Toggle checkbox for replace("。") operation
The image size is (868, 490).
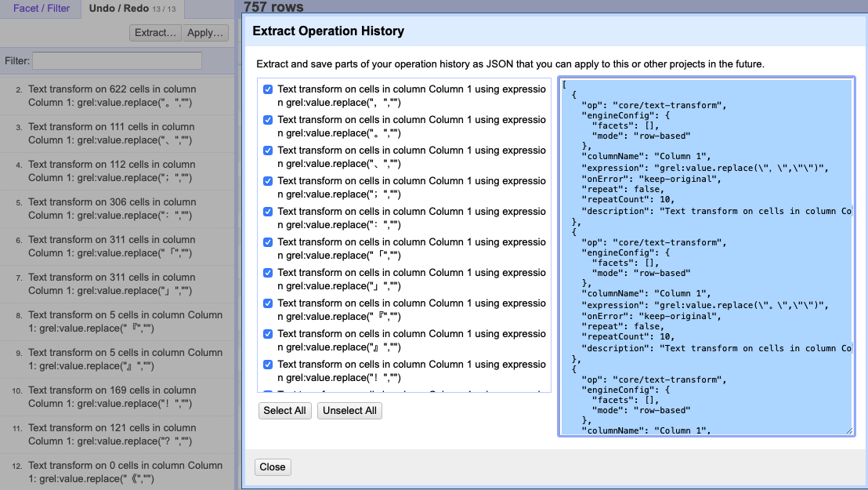coord(268,120)
